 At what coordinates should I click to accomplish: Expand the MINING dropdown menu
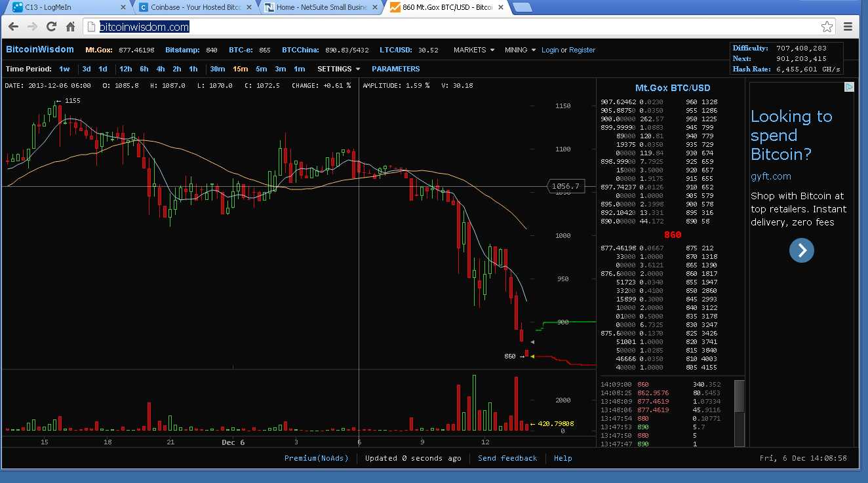pyautogui.click(x=521, y=50)
